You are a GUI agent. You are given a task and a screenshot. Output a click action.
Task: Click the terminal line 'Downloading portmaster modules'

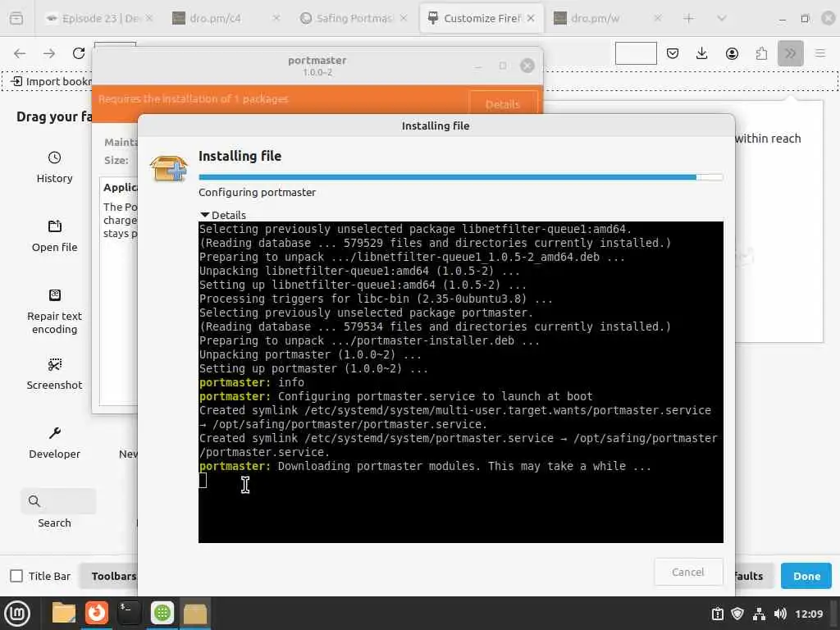pyautogui.click(x=425, y=466)
